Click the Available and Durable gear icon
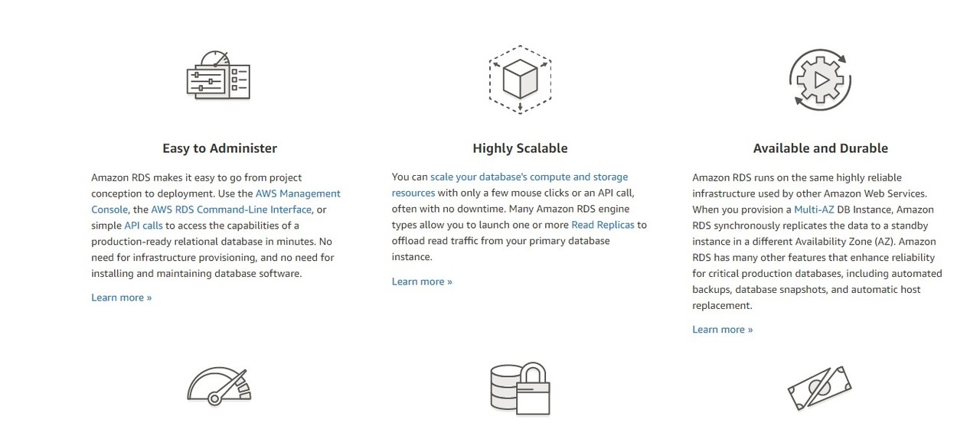Viewport: 980px width, 439px height. point(820,79)
